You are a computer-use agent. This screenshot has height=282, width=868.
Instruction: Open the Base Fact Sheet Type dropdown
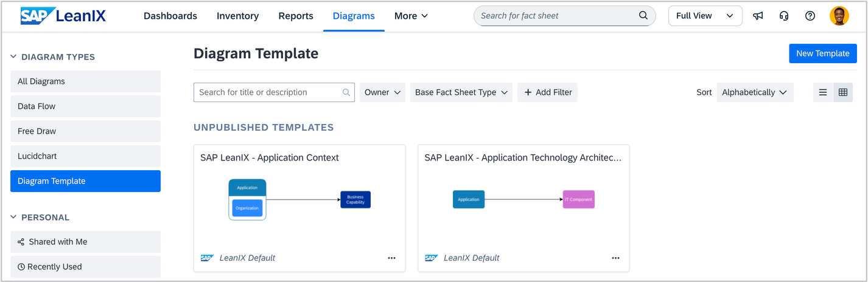[x=461, y=92]
